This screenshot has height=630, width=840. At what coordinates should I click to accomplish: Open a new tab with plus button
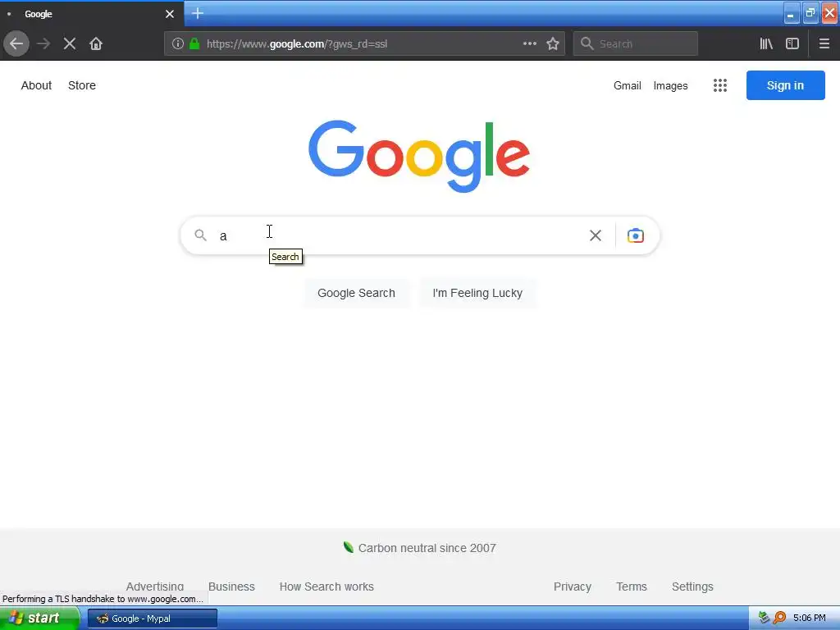click(198, 13)
